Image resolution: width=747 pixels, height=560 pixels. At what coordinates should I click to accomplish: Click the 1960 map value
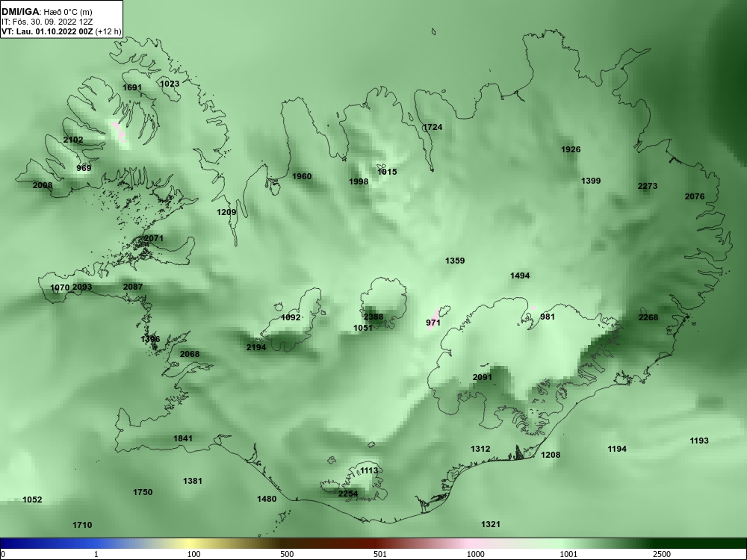pyautogui.click(x=302, y=177)
